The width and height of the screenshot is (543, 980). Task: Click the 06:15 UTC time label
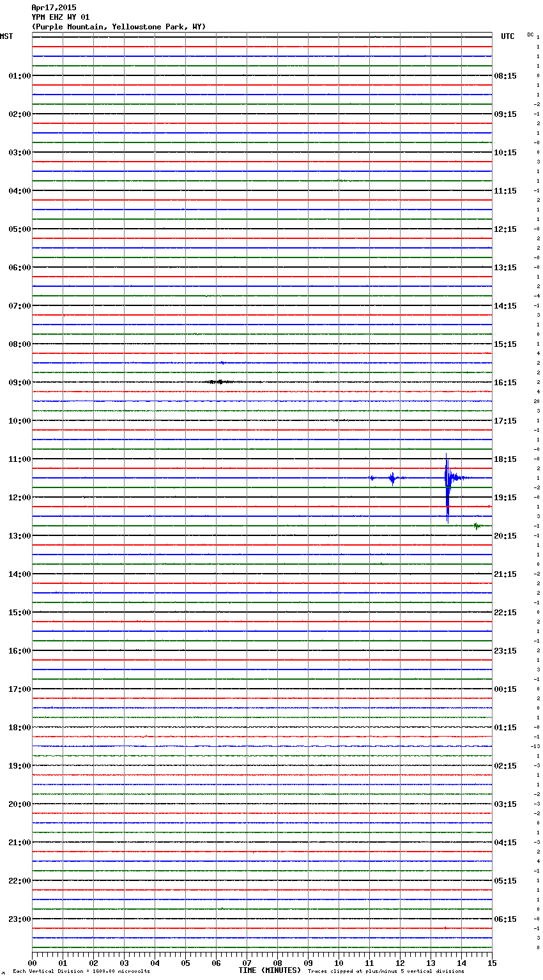(x=505, y=919)
